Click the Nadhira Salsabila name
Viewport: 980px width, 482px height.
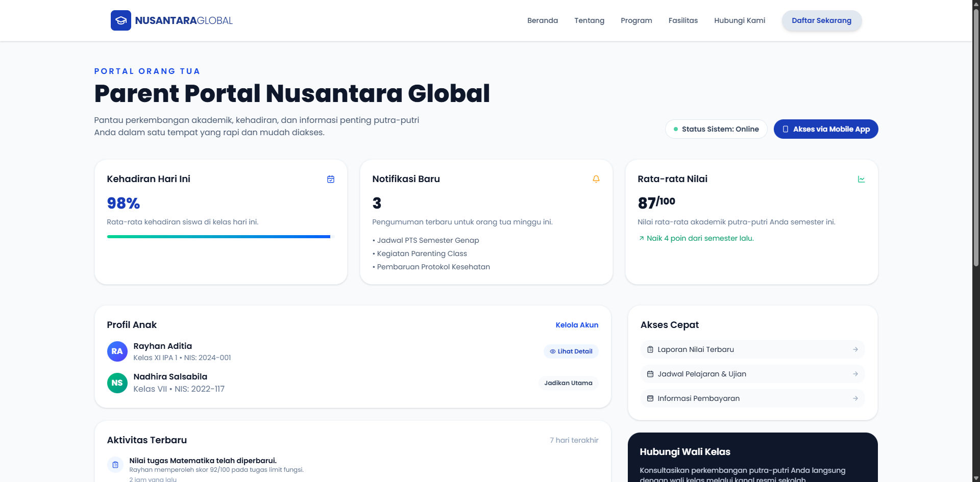pos(170,376)
